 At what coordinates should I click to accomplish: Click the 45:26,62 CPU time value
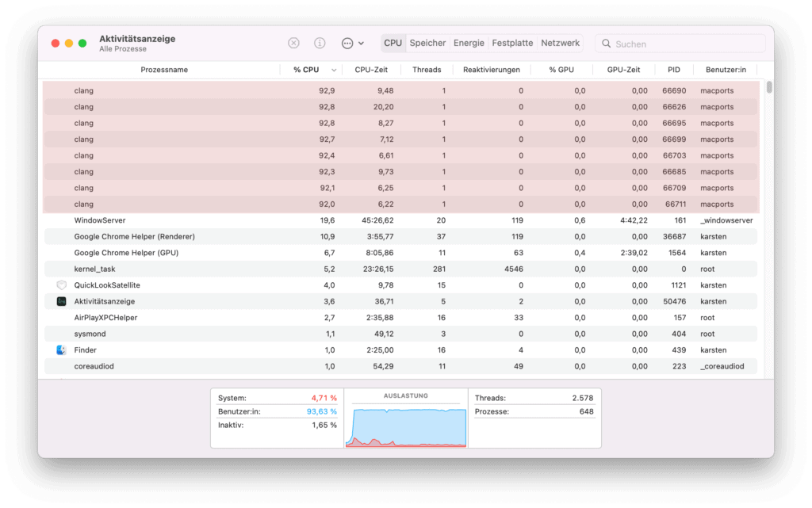click(377, 220)
